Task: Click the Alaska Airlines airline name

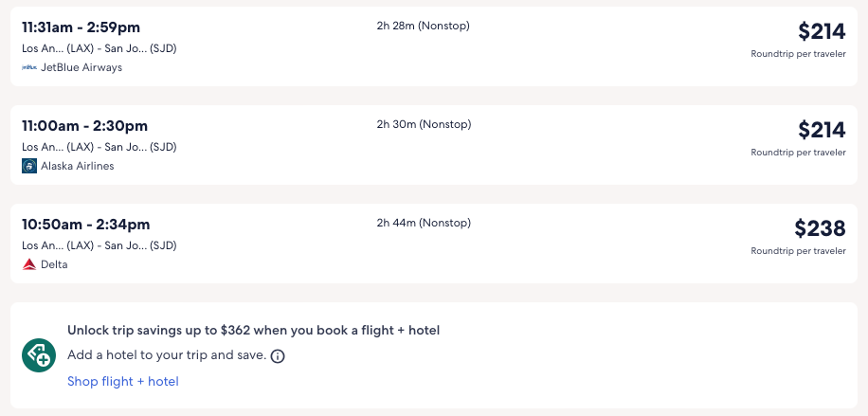Action: [77, 166]
